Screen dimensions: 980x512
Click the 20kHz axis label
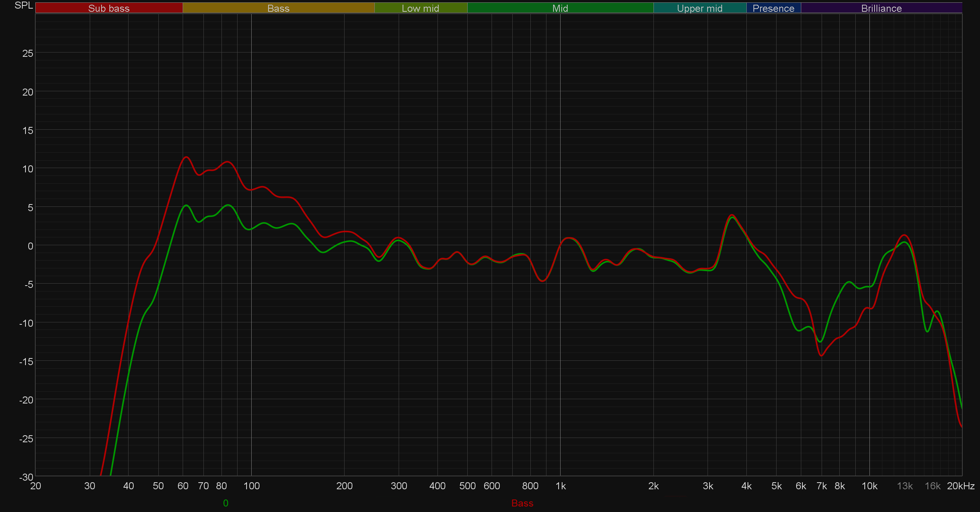(960, 486)
